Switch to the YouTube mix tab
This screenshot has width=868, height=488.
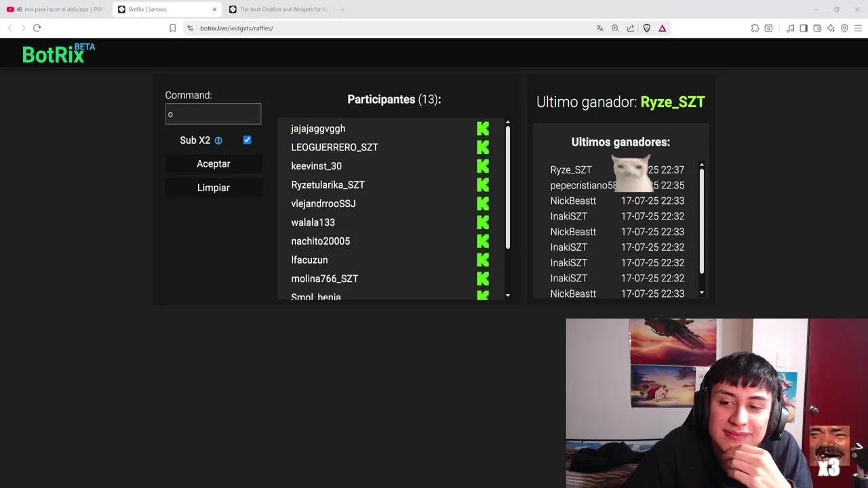[56, 9]
